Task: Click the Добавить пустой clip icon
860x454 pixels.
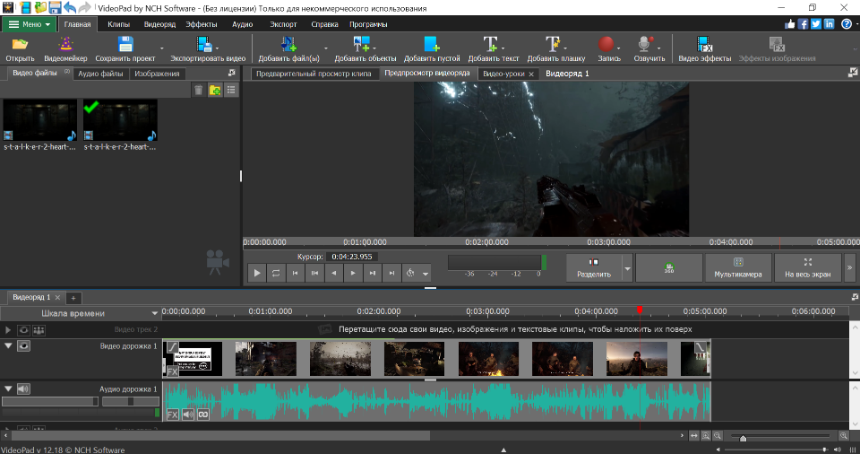Action: point(431,44)
